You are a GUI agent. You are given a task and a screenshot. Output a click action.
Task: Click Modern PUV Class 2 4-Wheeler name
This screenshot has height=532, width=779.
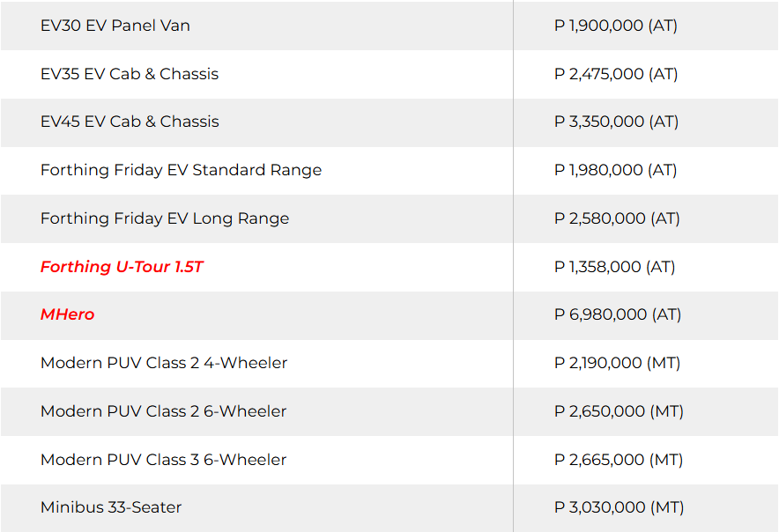(164, 363)
